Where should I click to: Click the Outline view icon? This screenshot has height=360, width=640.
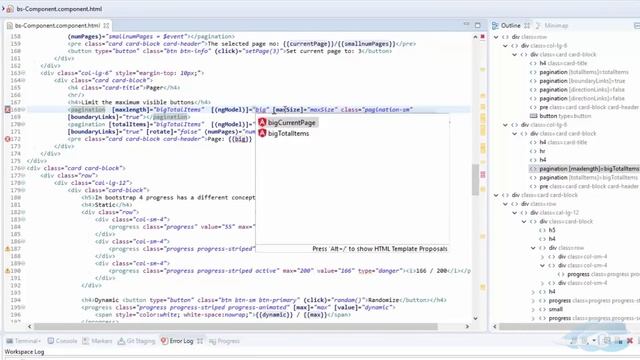(x=496, y=25)
